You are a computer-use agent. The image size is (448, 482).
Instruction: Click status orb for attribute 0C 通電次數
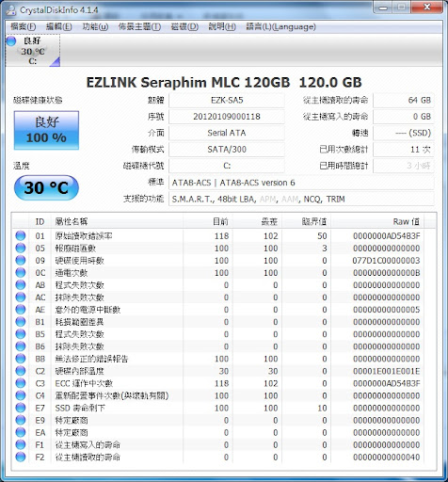coord(21,272)
